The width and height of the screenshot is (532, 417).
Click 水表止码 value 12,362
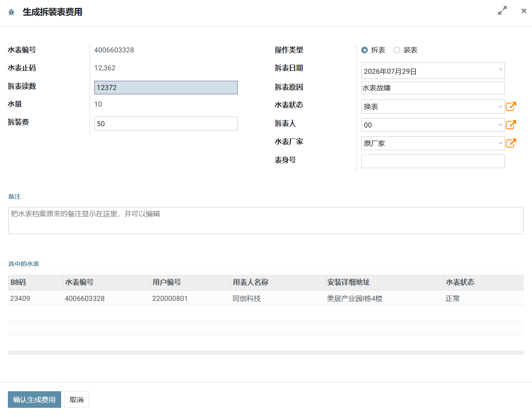click(105, 68)
